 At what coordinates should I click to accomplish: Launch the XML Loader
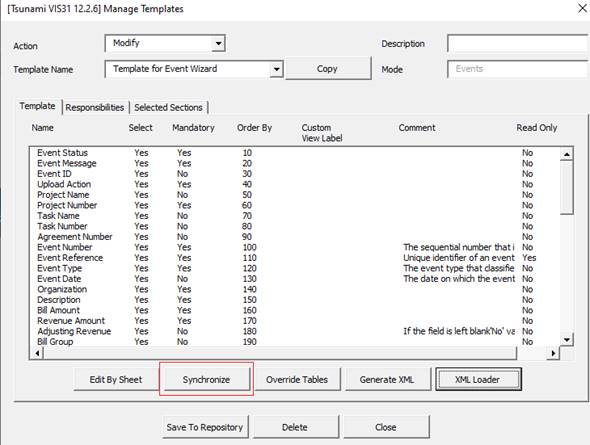point(478,379)
